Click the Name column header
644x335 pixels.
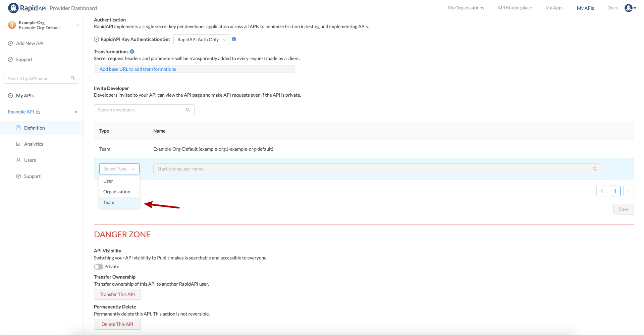pyautogui.click(x=159, y=131)
